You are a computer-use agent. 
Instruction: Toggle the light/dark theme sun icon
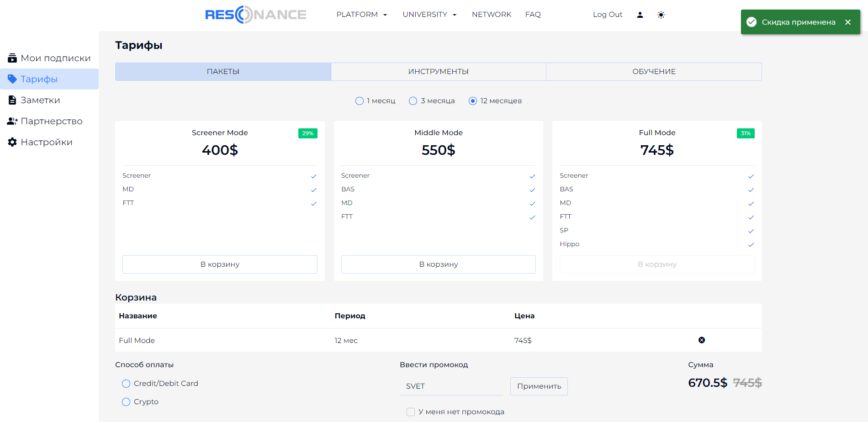(661, 15)
